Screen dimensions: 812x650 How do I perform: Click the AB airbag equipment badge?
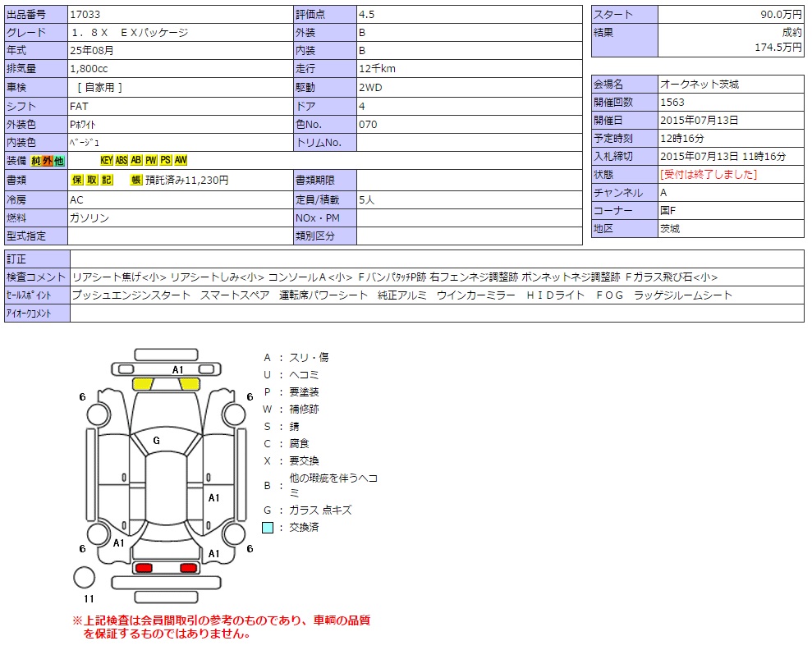[136, 161]
